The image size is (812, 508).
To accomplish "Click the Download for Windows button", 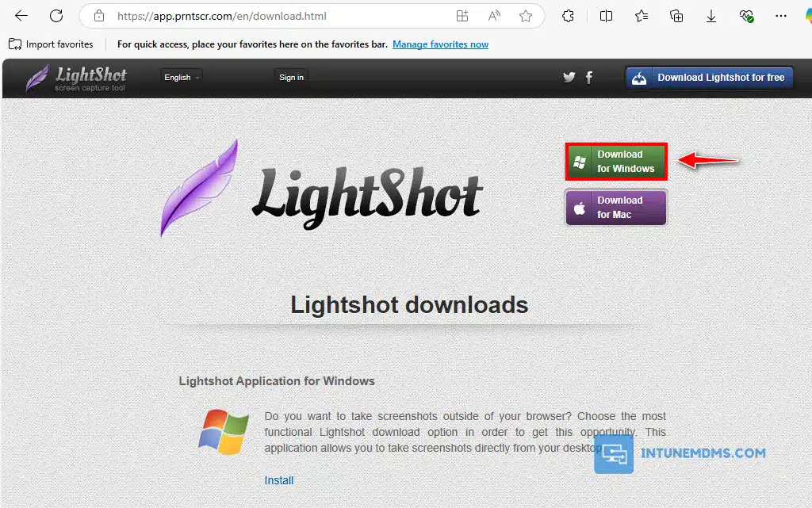I will 616,162.
